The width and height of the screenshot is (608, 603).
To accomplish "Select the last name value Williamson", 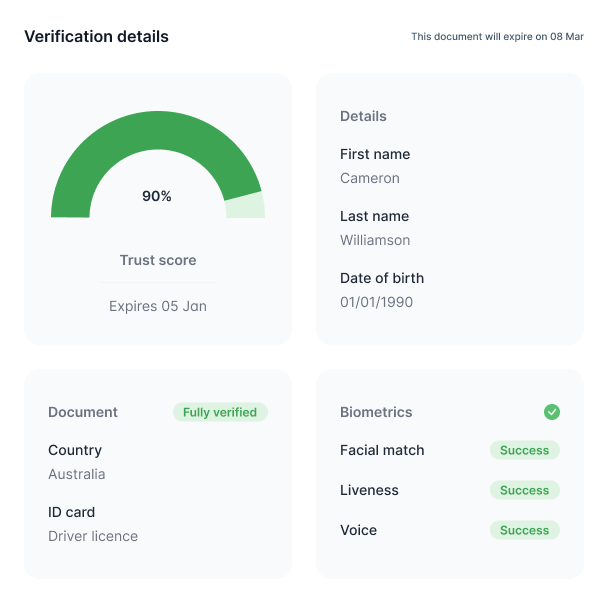I will [x=375, y=240].
